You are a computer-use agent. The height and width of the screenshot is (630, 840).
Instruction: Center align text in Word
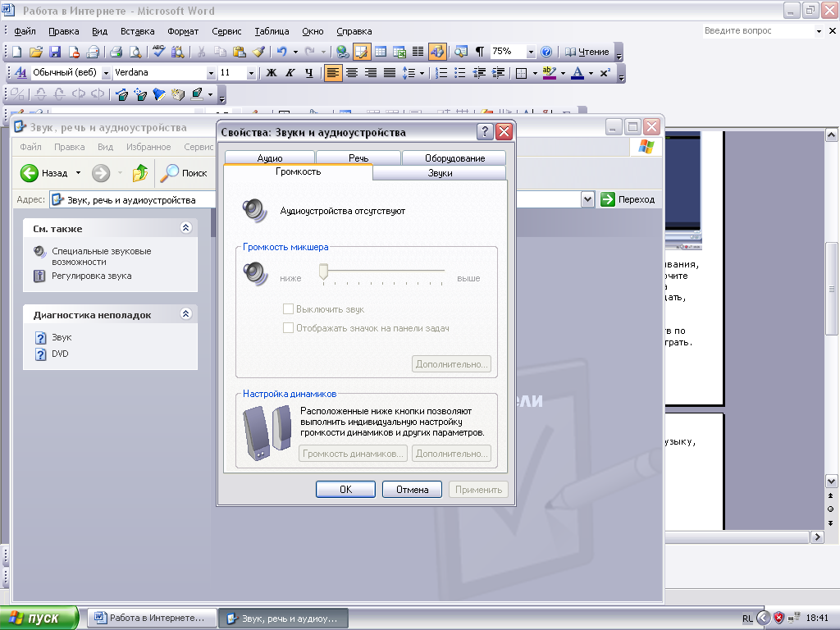(x=352, y=73)
